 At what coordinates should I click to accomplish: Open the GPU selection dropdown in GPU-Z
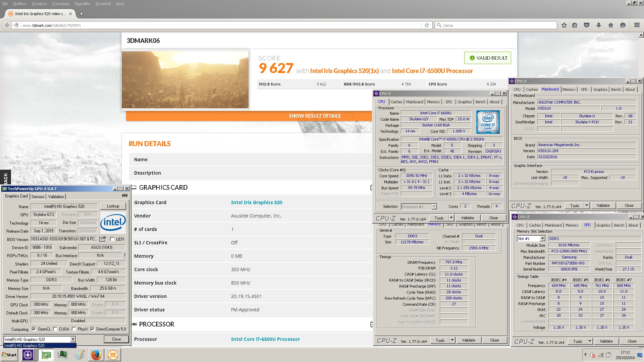pyautogui.click(x=73, y=339)
